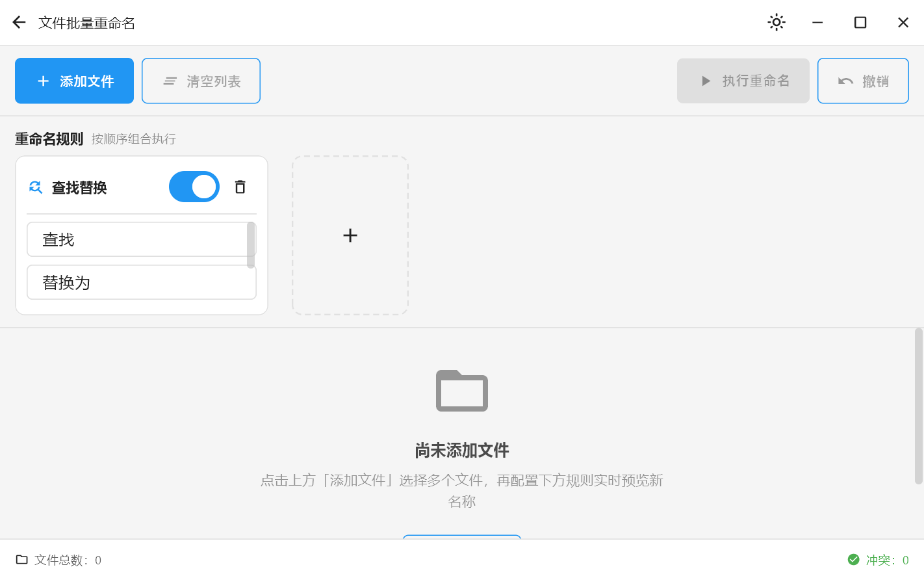Viewport: 924px width, 578px height.
Task: Minimize the window
Action: pos(817,22)
